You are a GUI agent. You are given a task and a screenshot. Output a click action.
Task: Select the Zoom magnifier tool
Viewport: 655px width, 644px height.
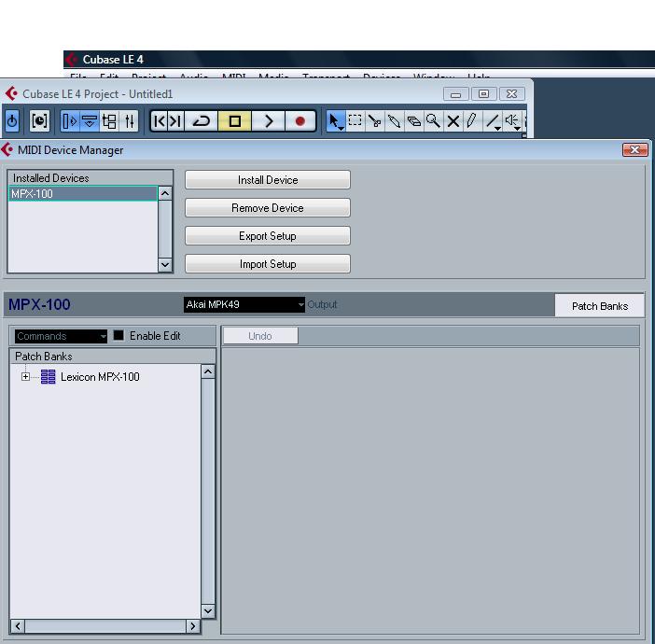click(433, 120)
